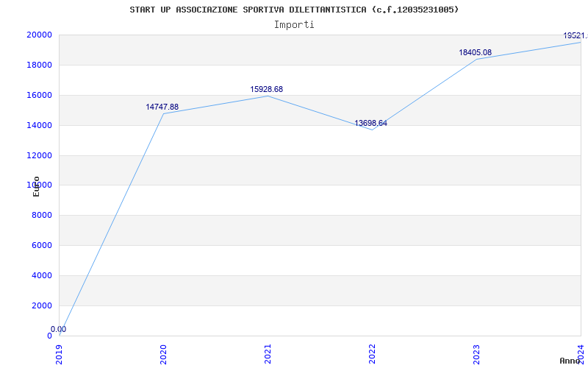
Task: Click the 2000 y-axis value
Action: tap(41, 305)
